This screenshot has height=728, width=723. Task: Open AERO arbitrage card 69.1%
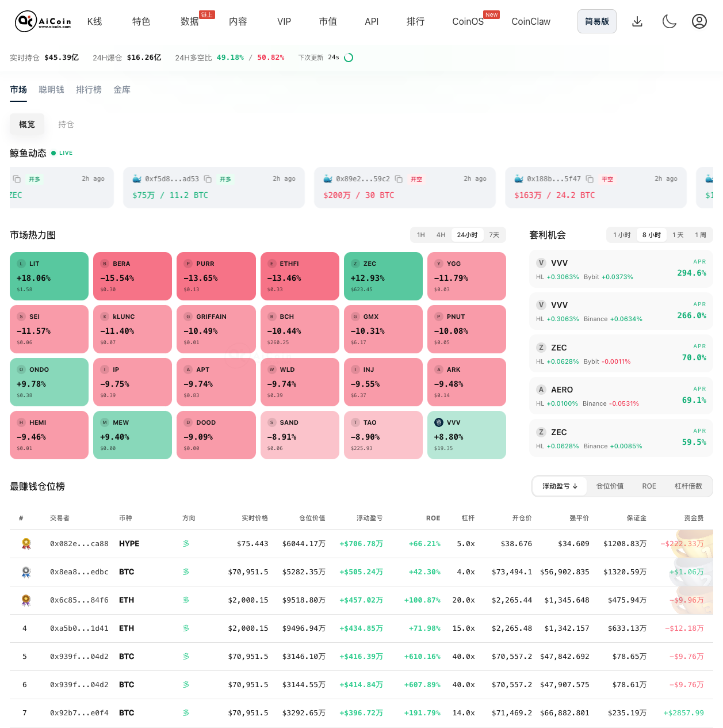621,396
